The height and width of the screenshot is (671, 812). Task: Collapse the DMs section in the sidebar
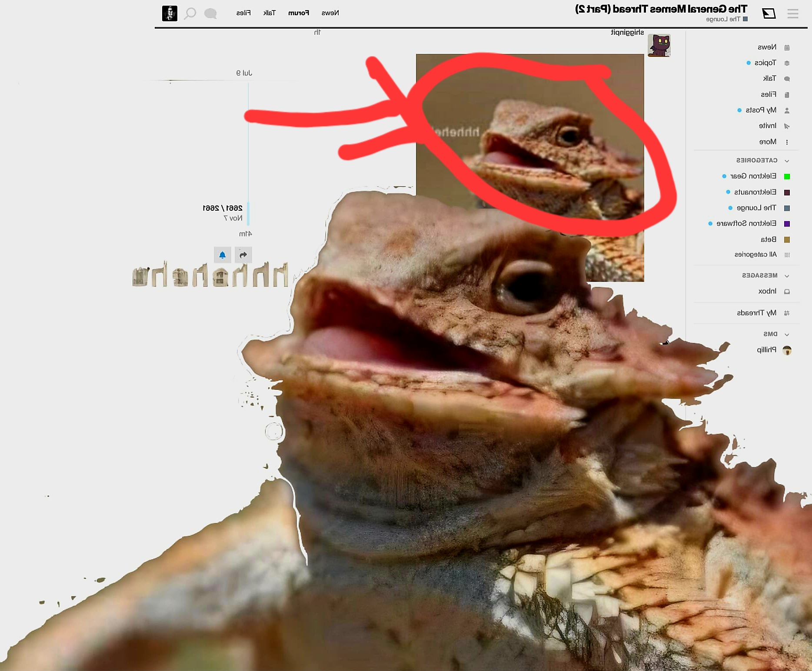786,334
